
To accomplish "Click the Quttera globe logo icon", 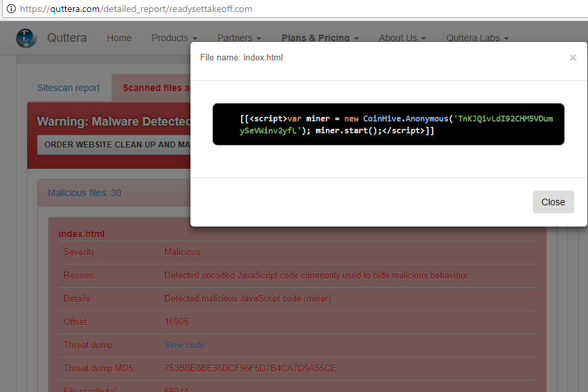I will pyautogui.click(x=27, y=38).
